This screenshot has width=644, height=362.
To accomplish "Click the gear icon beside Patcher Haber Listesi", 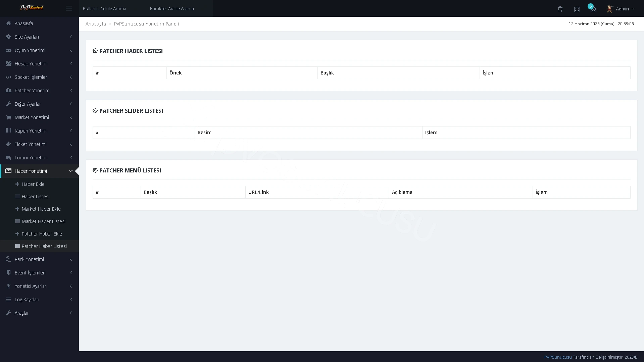I will [95, 51].
